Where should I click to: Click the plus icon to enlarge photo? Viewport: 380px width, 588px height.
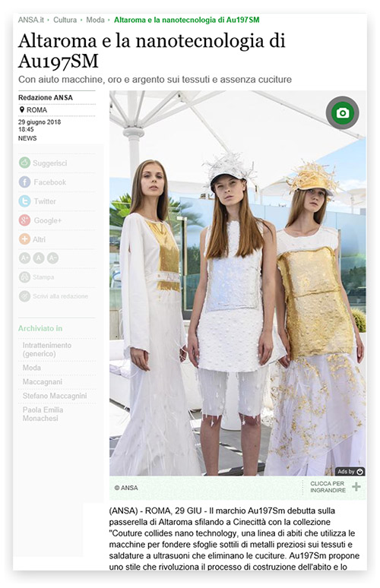[356, 487]
